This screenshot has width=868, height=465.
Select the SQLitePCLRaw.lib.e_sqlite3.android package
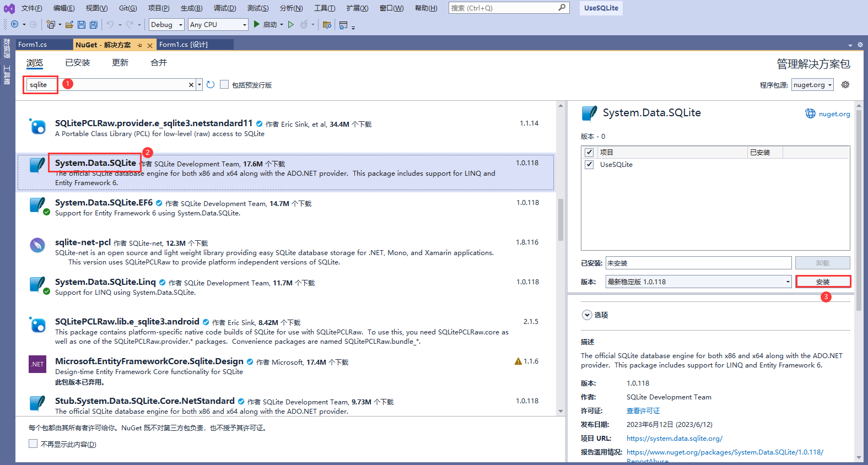(285, 331)
